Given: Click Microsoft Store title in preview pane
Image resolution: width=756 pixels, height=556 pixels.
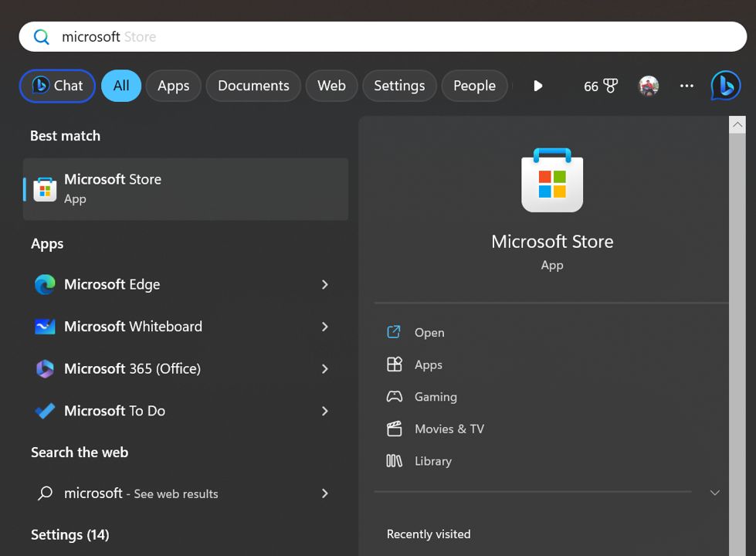Looking at the screenshot, I should pos(552,242).
